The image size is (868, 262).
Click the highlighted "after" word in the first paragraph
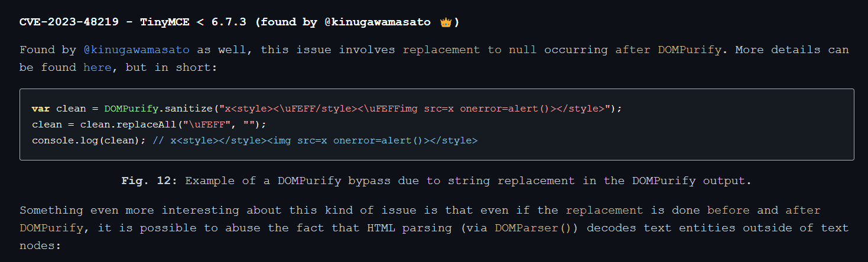(633, 50)
